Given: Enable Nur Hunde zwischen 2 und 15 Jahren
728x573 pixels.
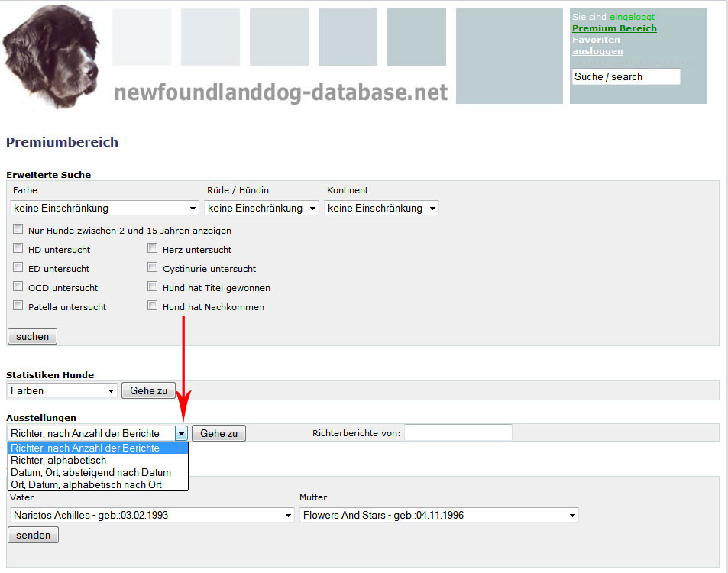Looking at the screenshot, I should 18,229.
